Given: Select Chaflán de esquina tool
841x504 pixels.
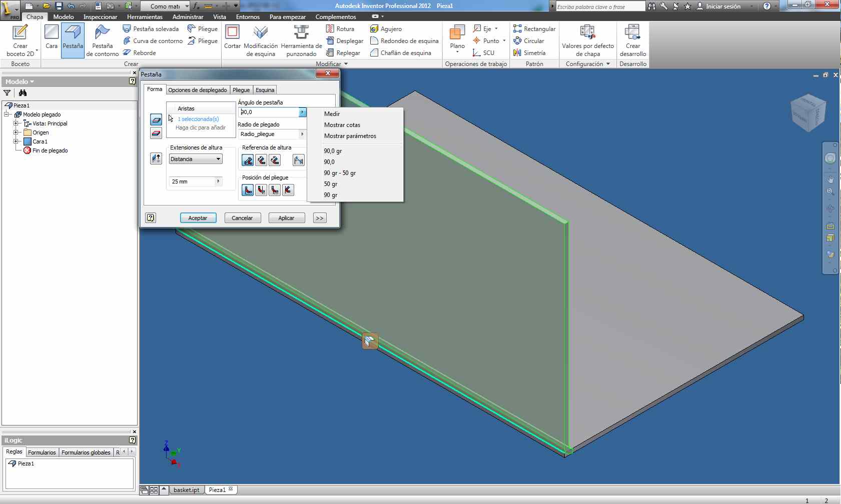Looking at the screenshot, I should point(401,53).
